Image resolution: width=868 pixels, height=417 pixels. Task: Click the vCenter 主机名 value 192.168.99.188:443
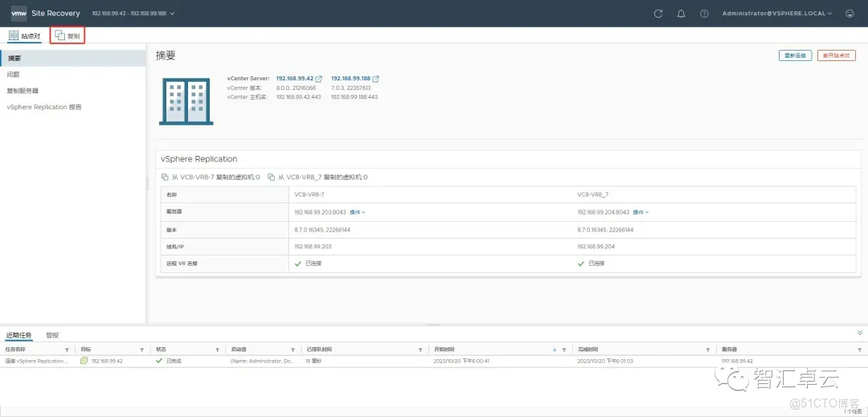point(354,96)
